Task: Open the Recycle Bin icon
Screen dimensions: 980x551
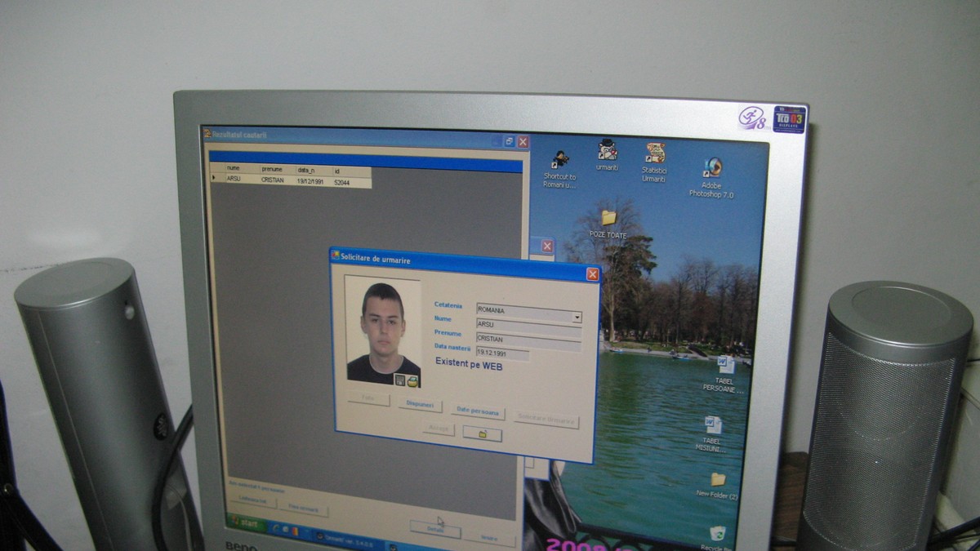Action: (717, 538)
